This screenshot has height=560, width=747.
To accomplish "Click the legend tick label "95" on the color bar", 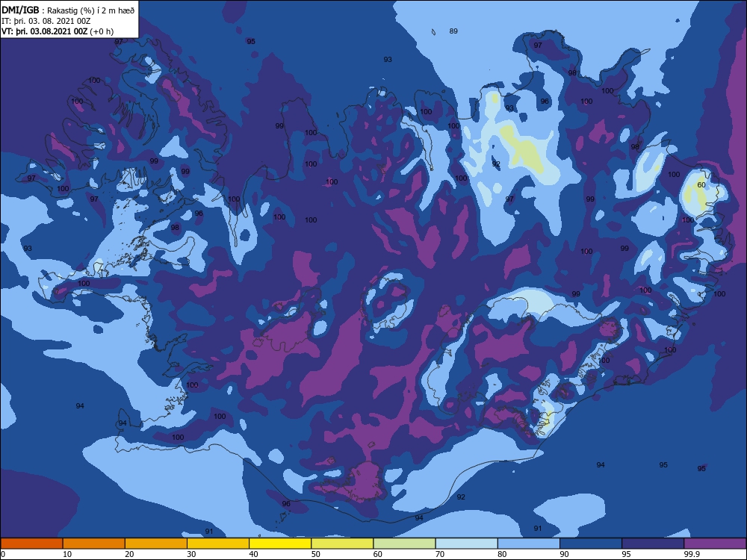I will 626,554.
